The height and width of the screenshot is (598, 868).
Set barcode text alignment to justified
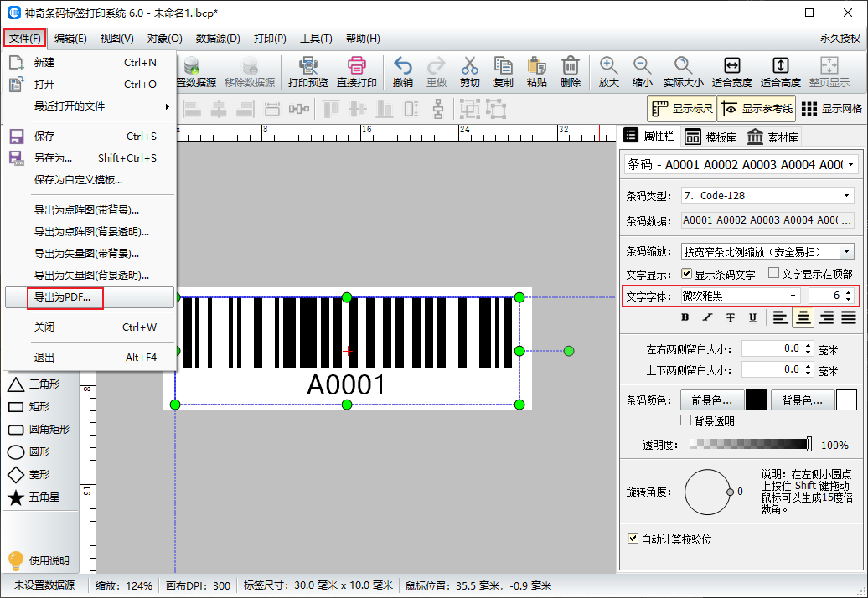[849, 317]
